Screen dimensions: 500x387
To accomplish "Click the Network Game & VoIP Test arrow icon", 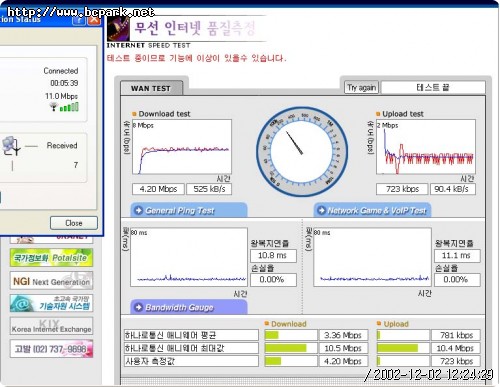I will (321, 210).
